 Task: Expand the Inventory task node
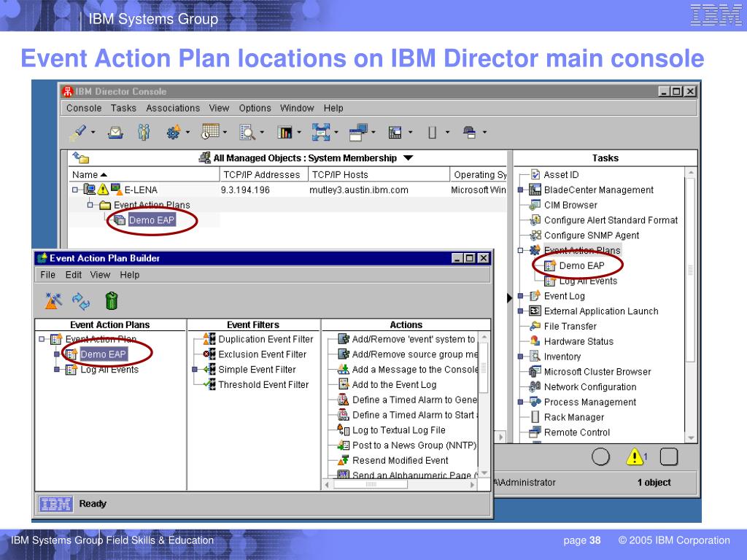click(x=521, y=357)
